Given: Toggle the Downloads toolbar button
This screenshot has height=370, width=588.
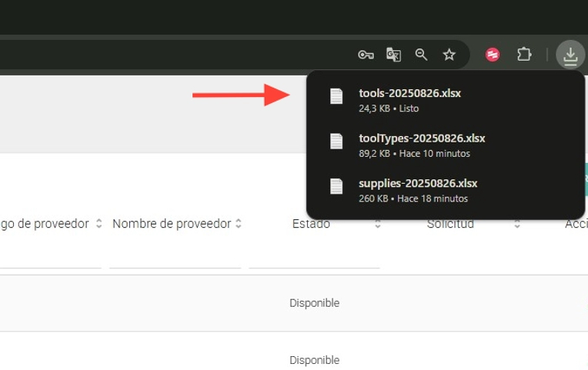Looking at the screenshot, I should point(570,55).
